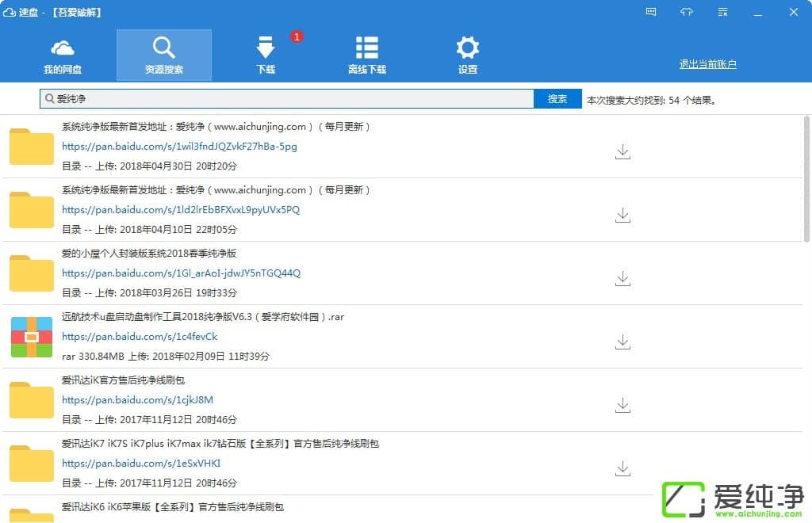Click the magnifier icon in search box
This screenshot has height=523, width=812.
click(x=49, y=98)
